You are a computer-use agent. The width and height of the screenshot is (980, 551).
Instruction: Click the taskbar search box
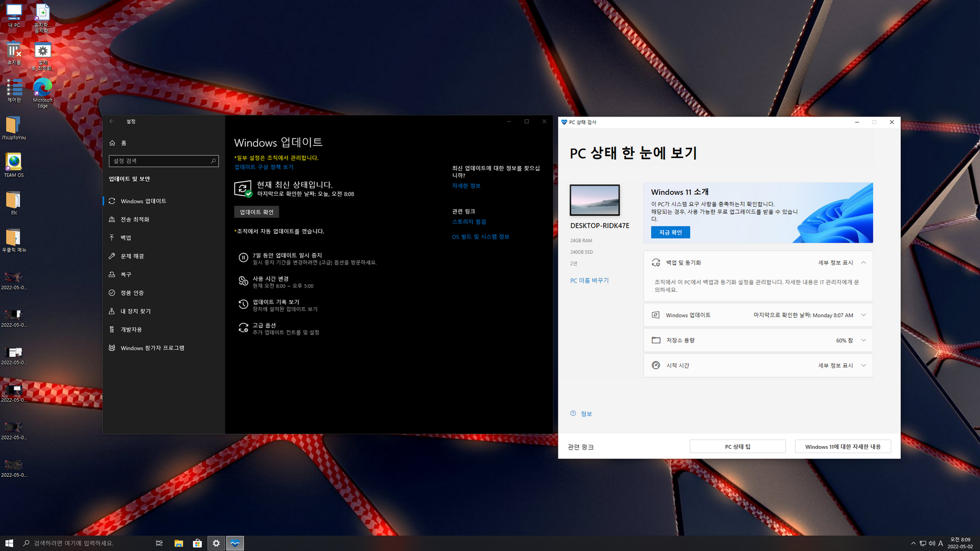[x=85, y=543]
